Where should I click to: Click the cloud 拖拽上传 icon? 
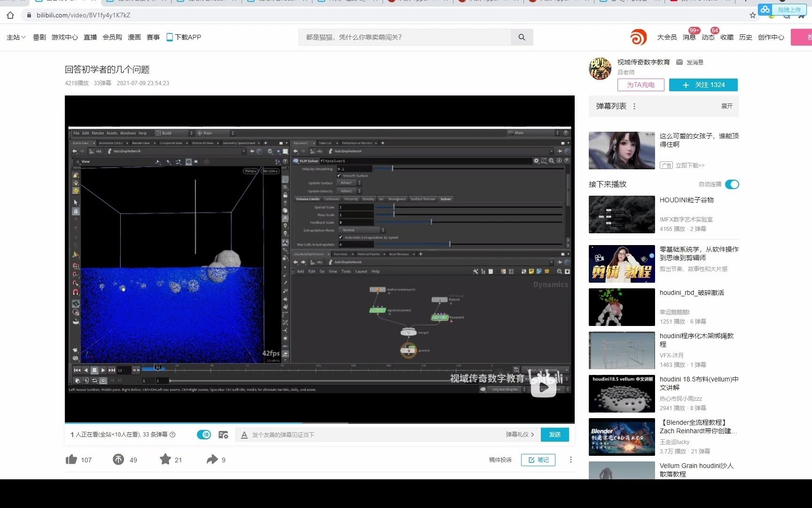[x=766, y=9]
